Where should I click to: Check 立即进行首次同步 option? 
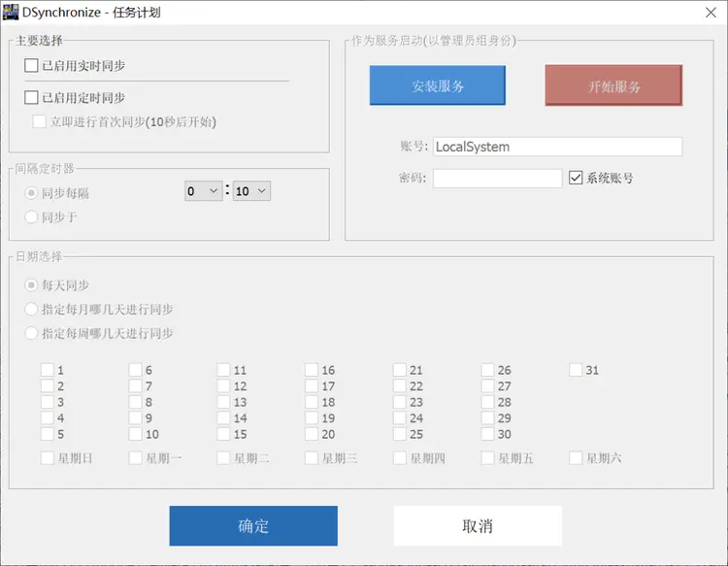[x=40, y=122]
